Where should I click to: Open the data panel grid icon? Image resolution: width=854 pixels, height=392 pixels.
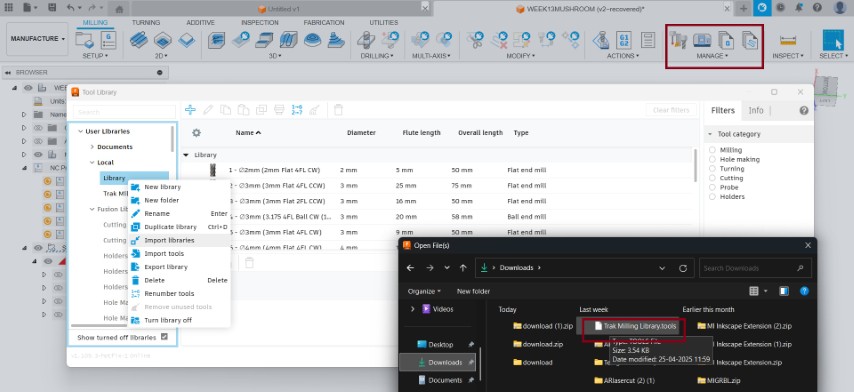pyautogui.click(x=9, y=8)
